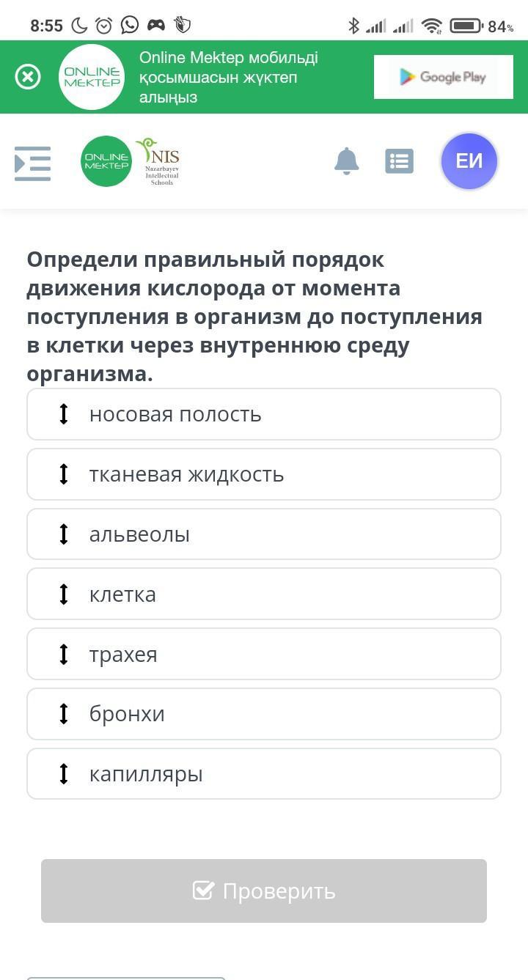The width and height of the screenshot is (528, 980).
Task: Click drag handle for альвеолы
Action: 64,534
